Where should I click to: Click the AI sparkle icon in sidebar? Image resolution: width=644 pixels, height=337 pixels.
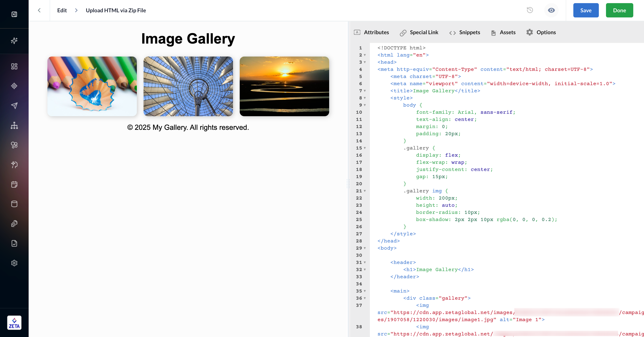pos(14,40)
